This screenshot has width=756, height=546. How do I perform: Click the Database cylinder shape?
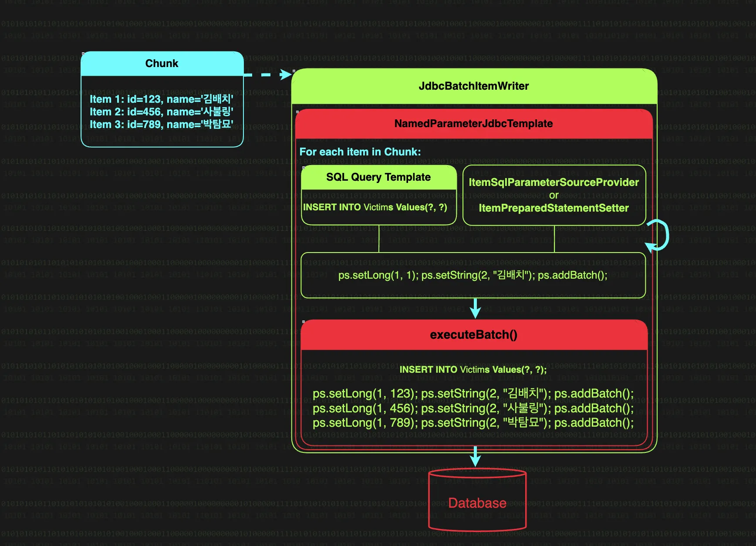pos(477,500)
